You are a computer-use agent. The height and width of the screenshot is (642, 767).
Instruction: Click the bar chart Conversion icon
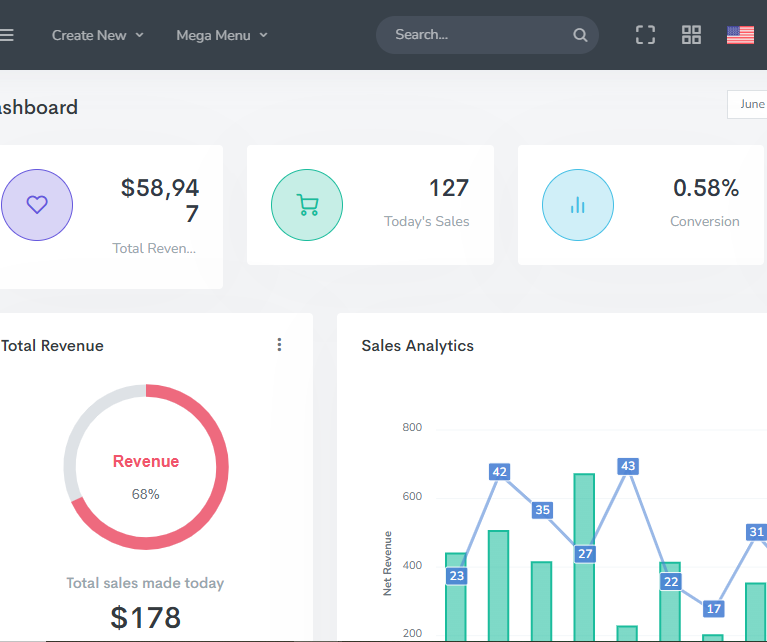578,205
